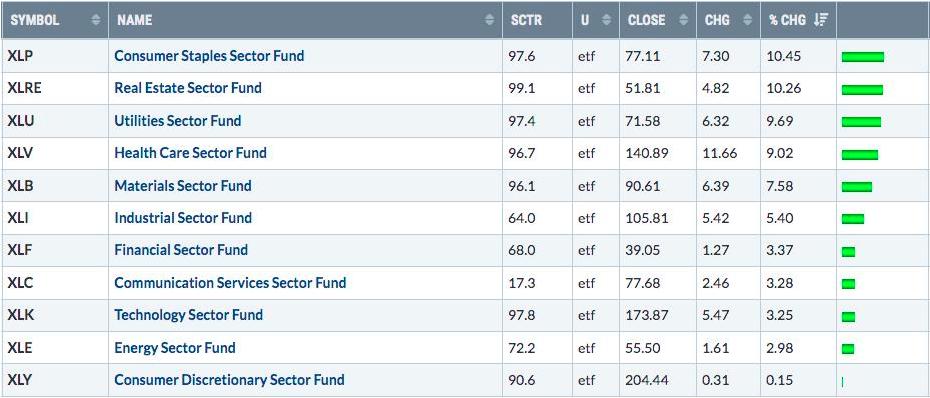Open Technology Sector Fund link
This screenshot has height=398, width=930.
coord(189,314)
